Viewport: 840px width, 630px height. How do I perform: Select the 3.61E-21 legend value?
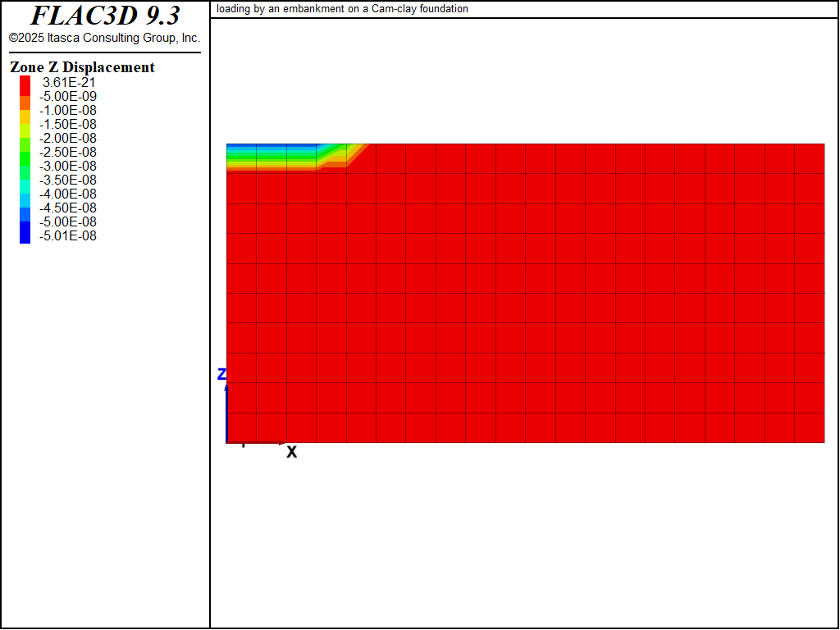tap(69, 82)
